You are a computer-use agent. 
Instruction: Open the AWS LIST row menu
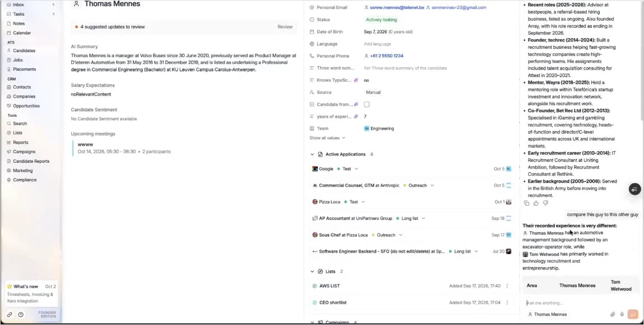pos(507,286)
